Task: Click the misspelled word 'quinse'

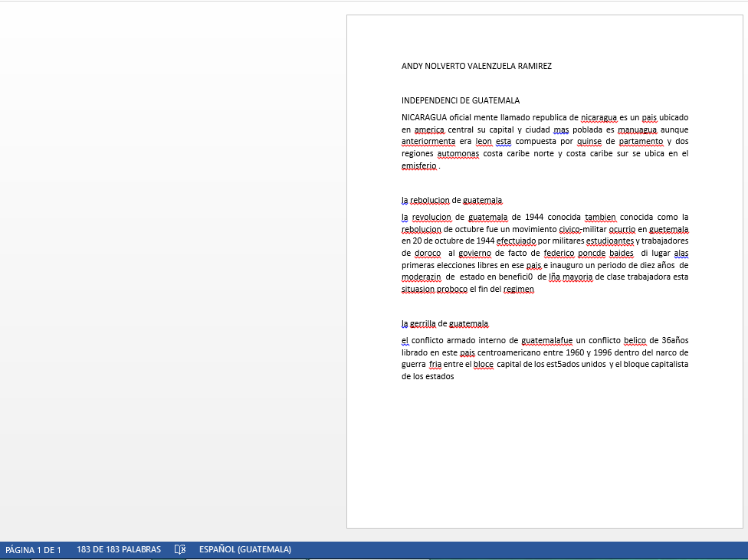Action: [x=589, y=142]
